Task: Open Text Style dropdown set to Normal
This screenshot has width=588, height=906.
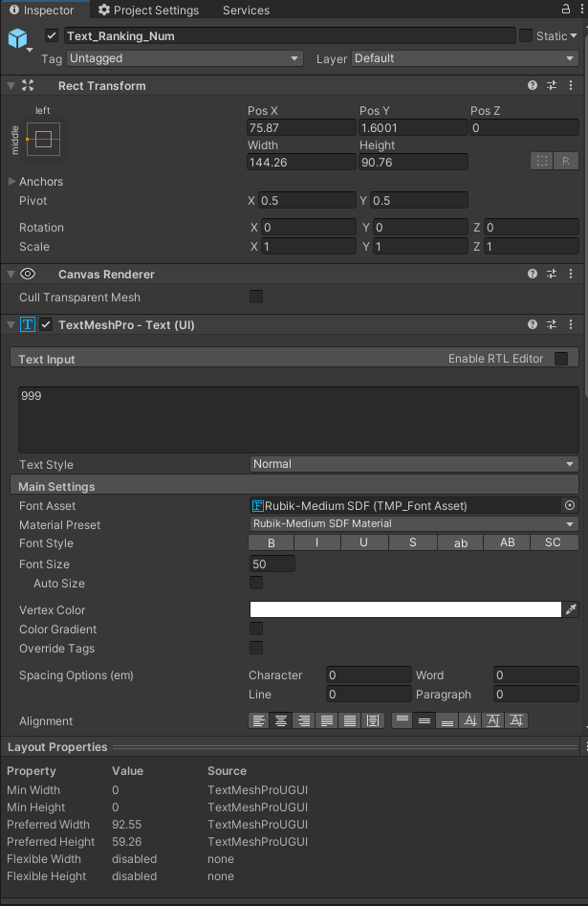Action: click(414, 464)
